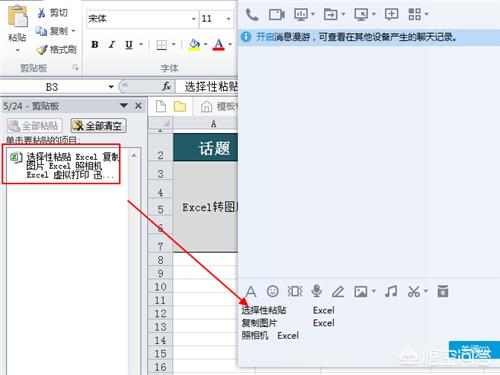Open underline style dropdown arrow
The image size is (500, 375).
tap(141, 44)
